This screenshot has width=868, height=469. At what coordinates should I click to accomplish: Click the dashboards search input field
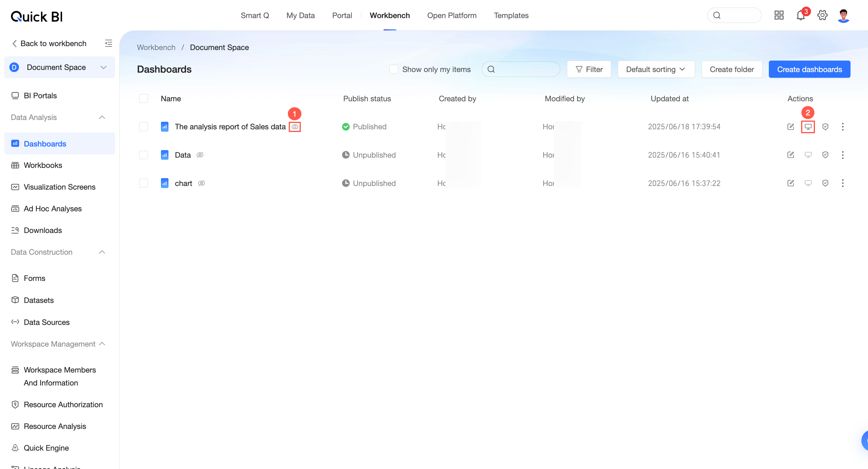526,69
